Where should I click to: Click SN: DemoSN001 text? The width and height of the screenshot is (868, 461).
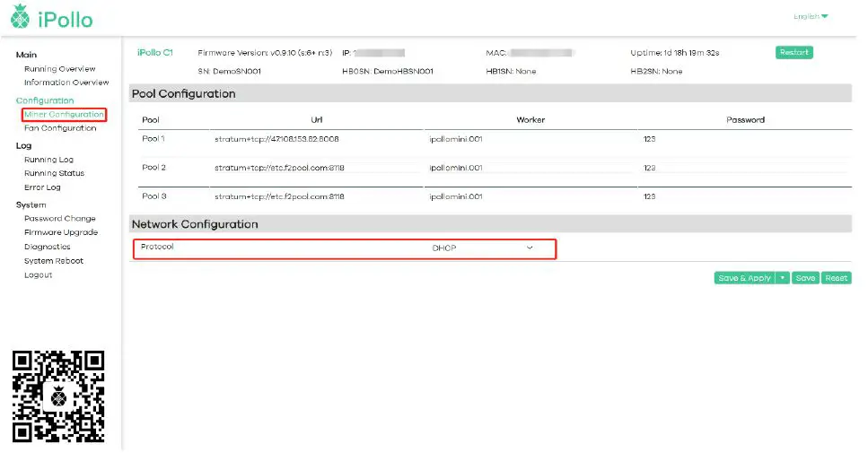click(x=229, y=72)
